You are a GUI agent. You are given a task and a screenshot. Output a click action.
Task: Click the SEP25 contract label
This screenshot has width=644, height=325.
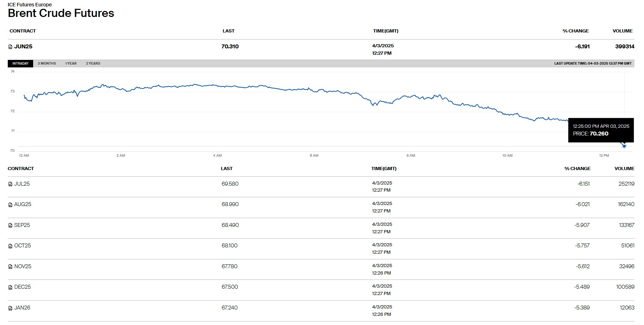tap(22, 225)
